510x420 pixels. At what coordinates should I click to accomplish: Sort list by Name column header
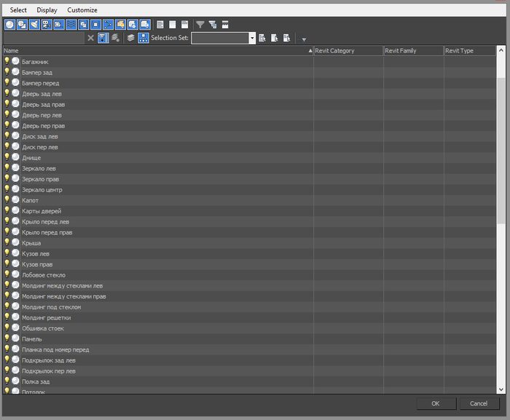158,51
